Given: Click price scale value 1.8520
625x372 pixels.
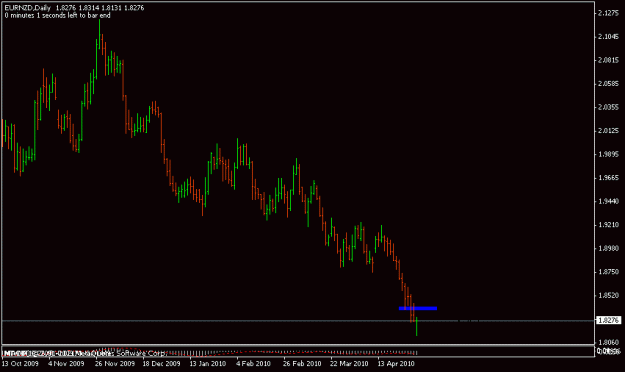Looking at the screenshot, I should [608, 295].
